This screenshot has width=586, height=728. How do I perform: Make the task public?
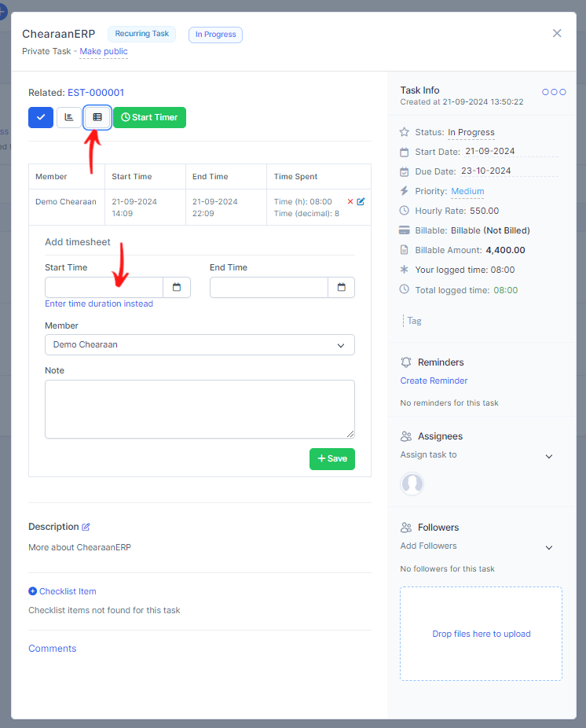104,51
